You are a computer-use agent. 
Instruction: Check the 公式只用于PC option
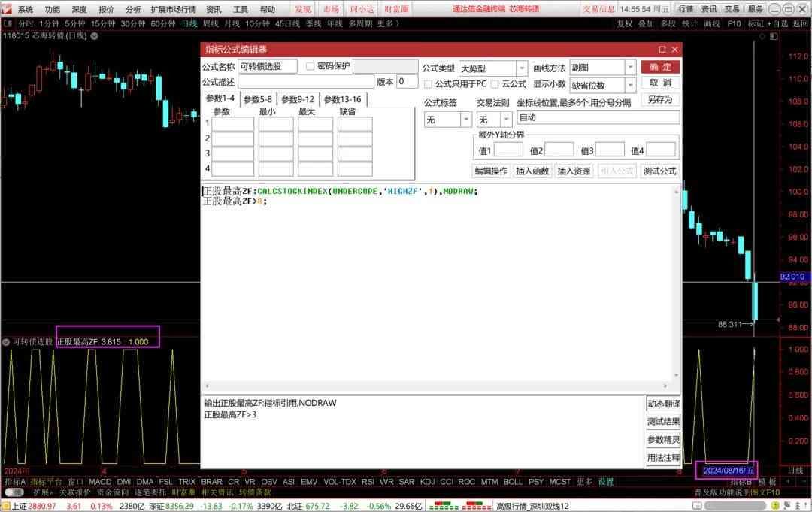click(429, 84)
